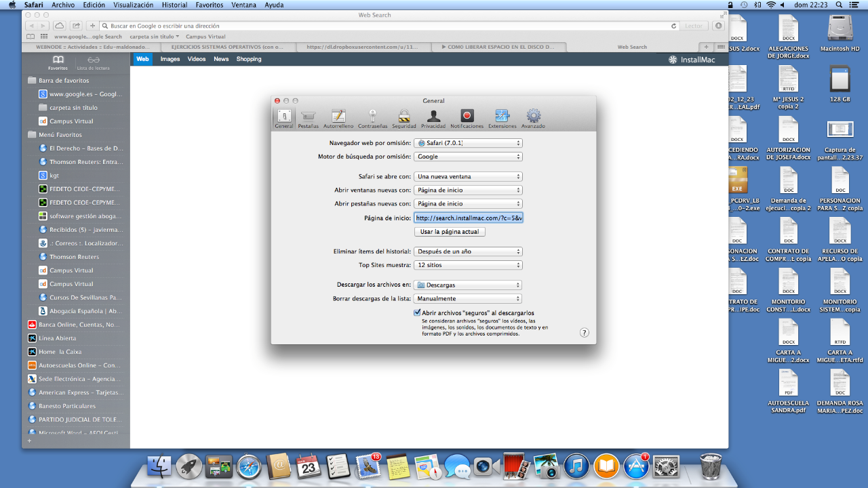Open the Avanzado preferences pane
868x488 pixels.
[533, 117]
